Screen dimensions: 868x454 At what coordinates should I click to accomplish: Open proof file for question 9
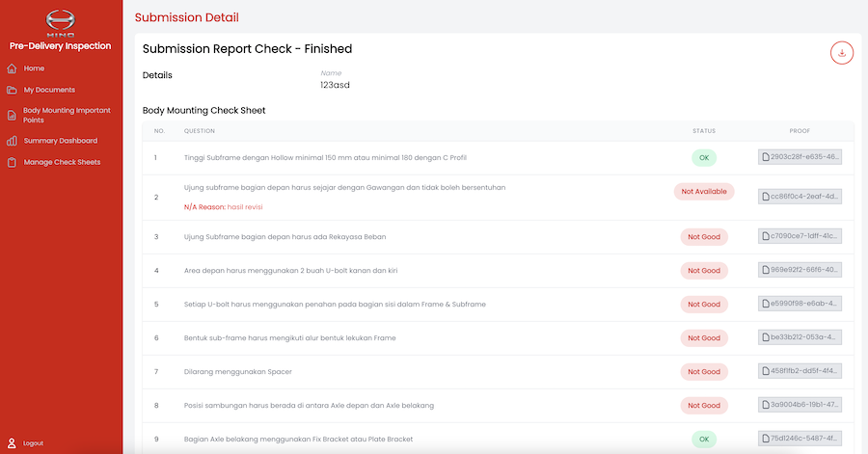point(800,439)
